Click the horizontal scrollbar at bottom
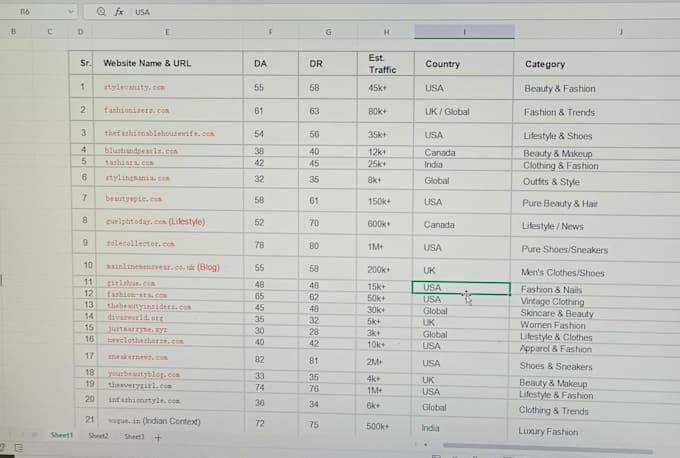The height and width of the screenshot is (458, 680). click(x=547, y=448)
